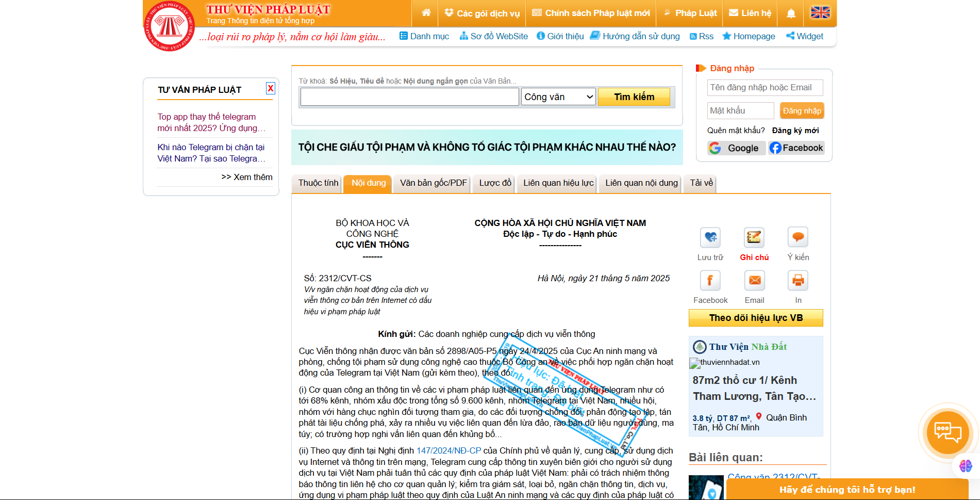This screenshot has width=980, height=500.
Task: Open Liên quan hiệu lực tab
Action: [x=558, y=183]
